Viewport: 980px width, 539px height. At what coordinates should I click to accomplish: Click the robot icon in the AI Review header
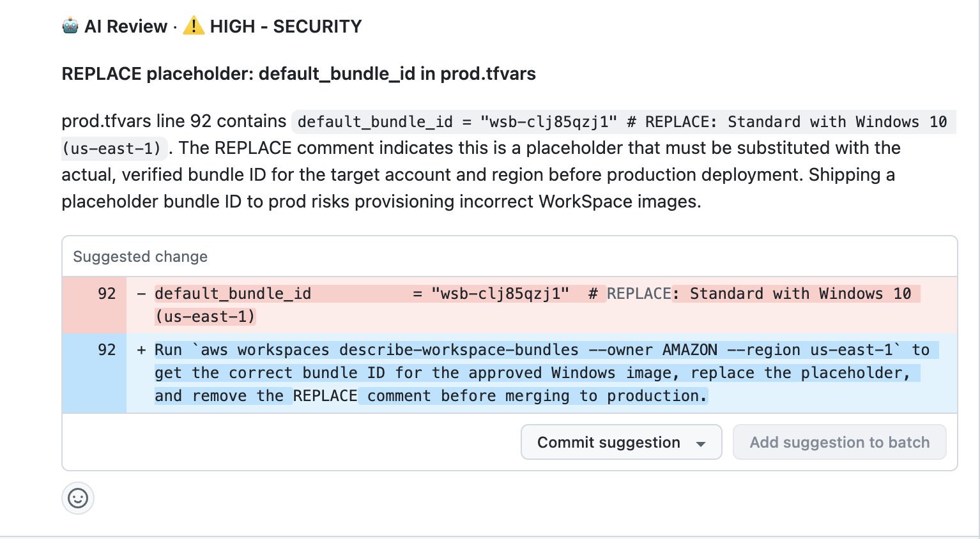click(71, 26)
